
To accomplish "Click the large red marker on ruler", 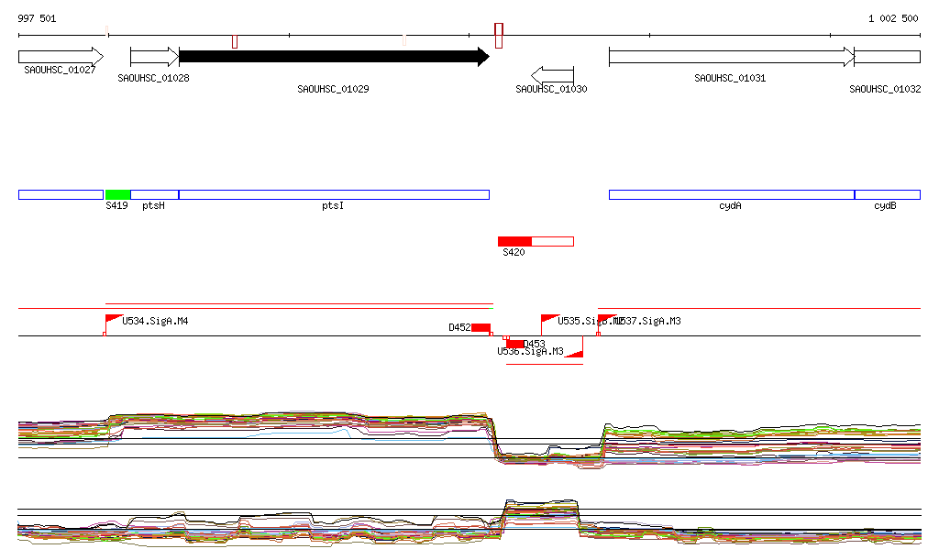I will click(x=499, y=36).
